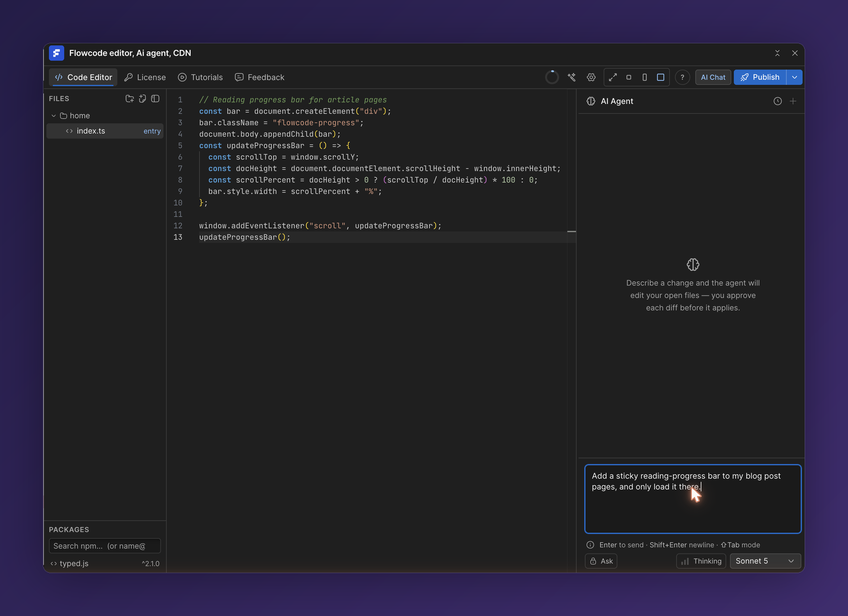Click the index.ts code file icon
This screenshot has width=848, height=616.
(69, 131)
